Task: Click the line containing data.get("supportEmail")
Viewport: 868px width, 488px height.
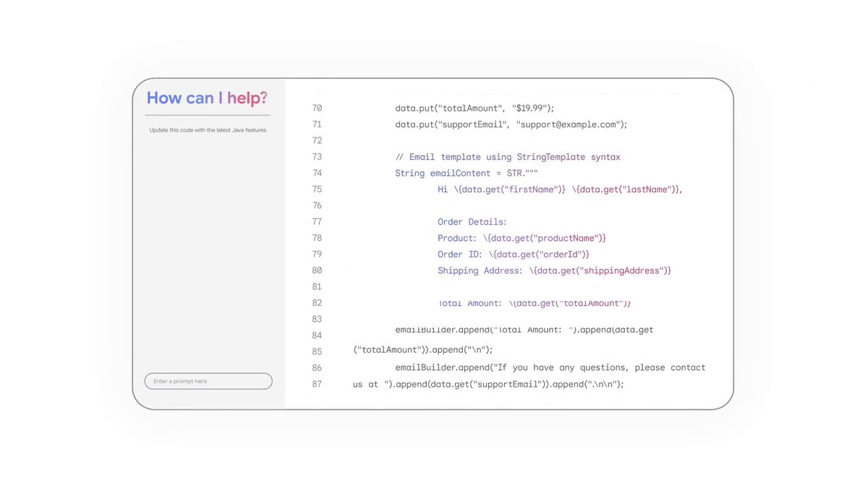Action: tap(488, 385)
